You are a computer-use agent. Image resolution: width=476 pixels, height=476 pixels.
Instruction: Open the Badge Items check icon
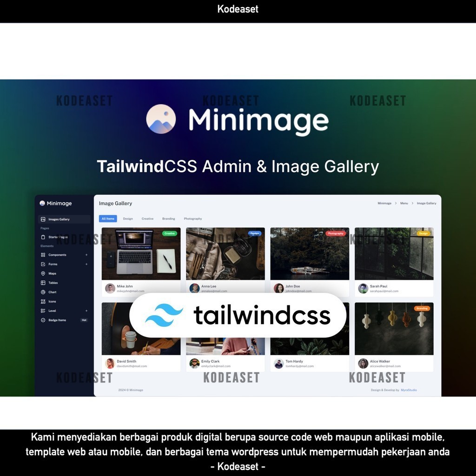coord(43,320)
